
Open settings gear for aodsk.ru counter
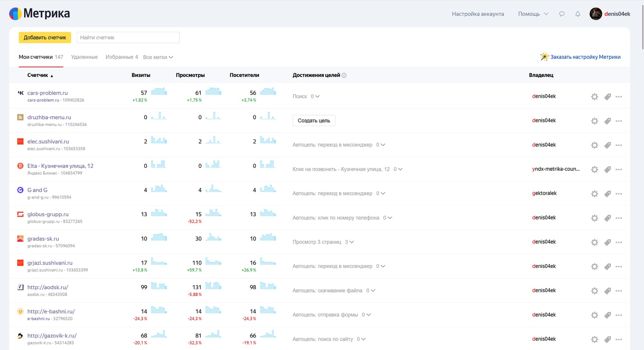594,291
